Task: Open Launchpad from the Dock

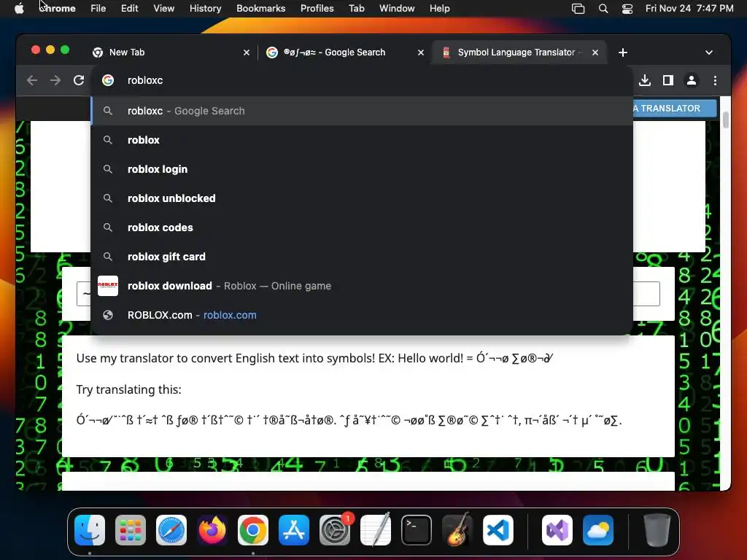Action: click(x=131, y=530)
